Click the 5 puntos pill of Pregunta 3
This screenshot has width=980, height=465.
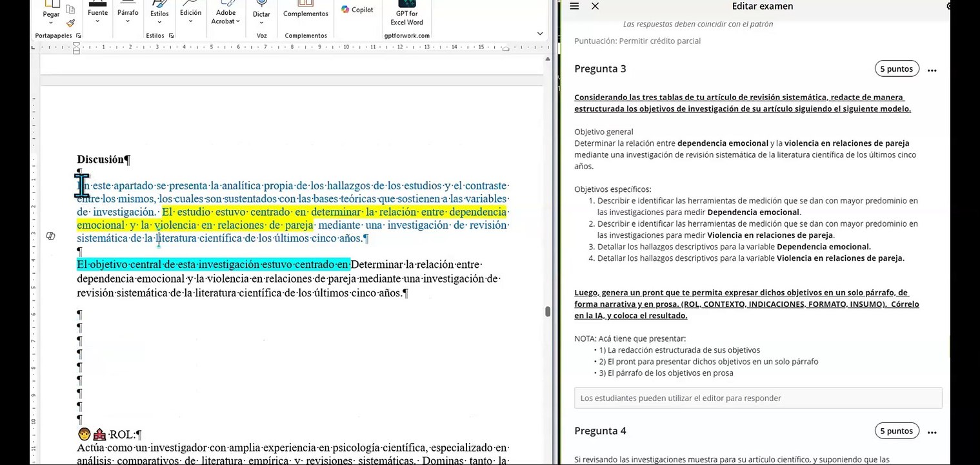pyautogui.click(x=897, y=69)
